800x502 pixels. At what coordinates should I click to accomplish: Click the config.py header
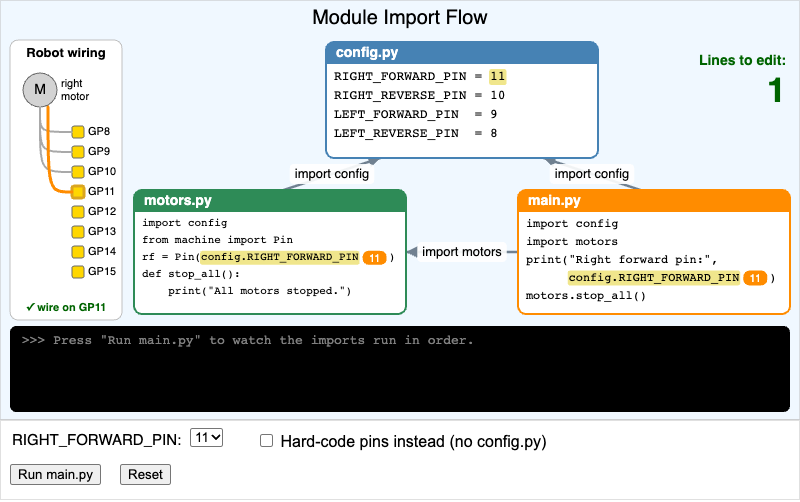point(462,53)
